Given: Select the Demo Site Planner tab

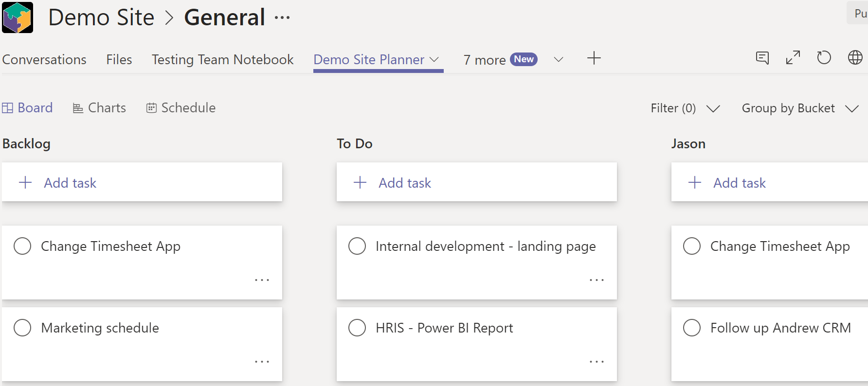Looking at the screenshot, I should 369,59.
